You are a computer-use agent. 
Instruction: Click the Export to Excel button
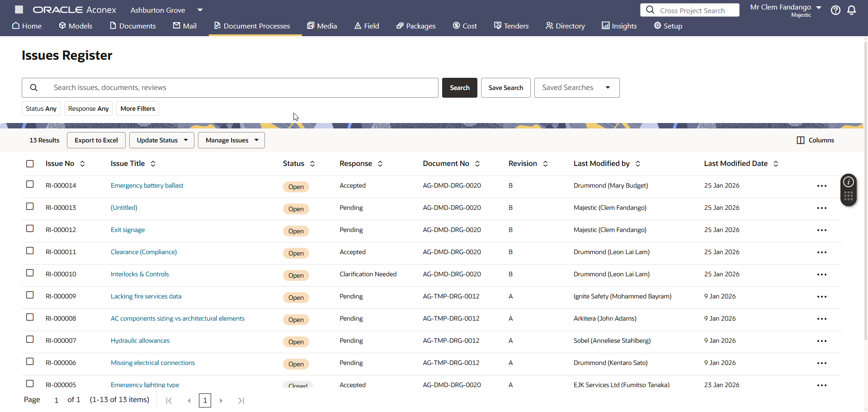coord(96,140)
